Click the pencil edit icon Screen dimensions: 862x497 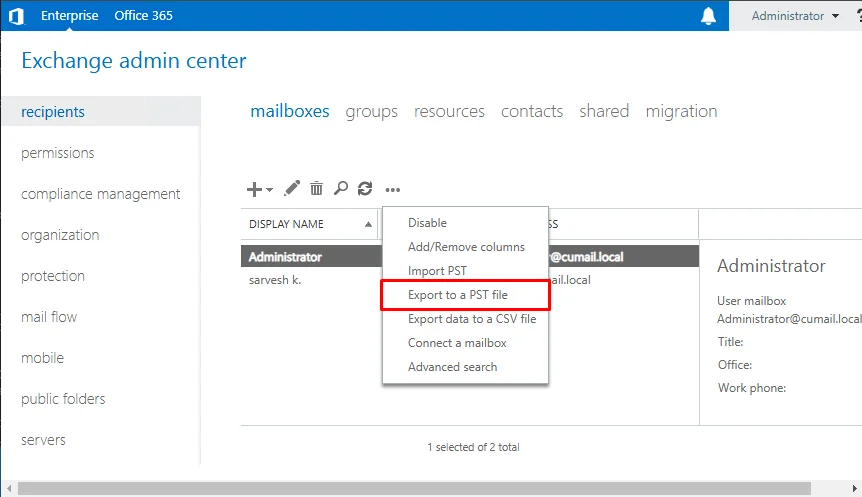[x=292, y=189]
